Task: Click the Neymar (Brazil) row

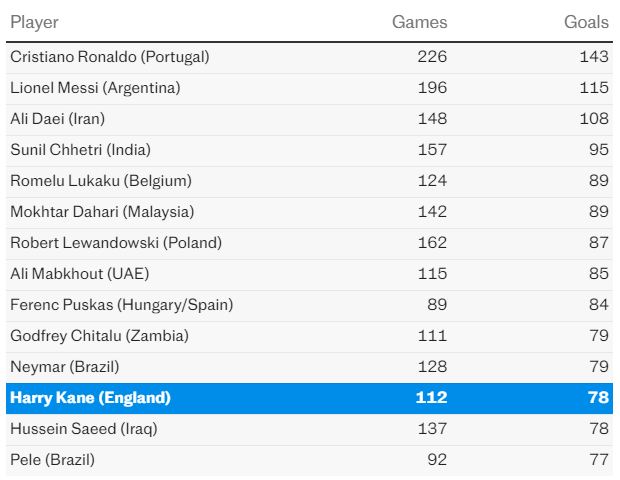Action: [x=67, y=367]
